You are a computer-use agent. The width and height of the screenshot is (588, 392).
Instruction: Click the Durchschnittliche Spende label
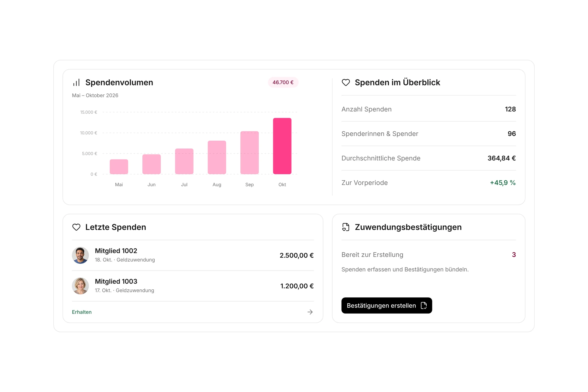pyautogui.click(x=381, y=158)
